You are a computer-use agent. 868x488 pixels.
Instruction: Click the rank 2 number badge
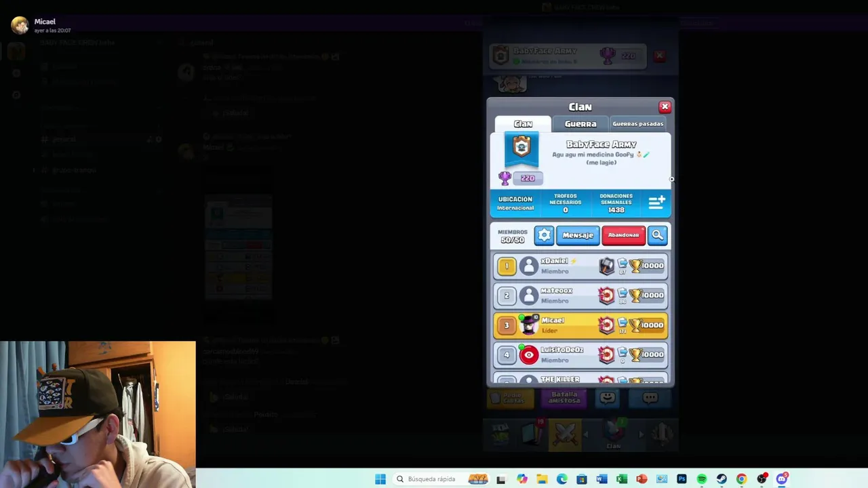tap(506, 296)
